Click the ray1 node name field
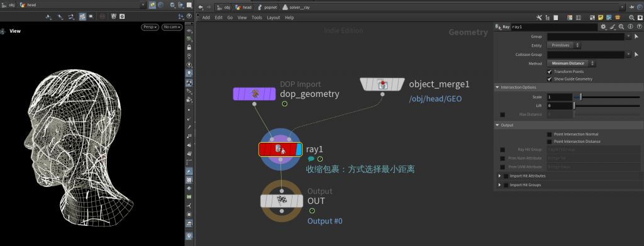The image size is (644, 246). (554, 26)
